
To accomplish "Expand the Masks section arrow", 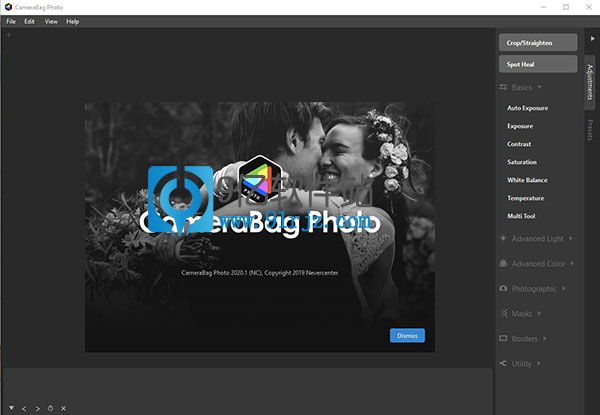I will [x=540, y=313].
